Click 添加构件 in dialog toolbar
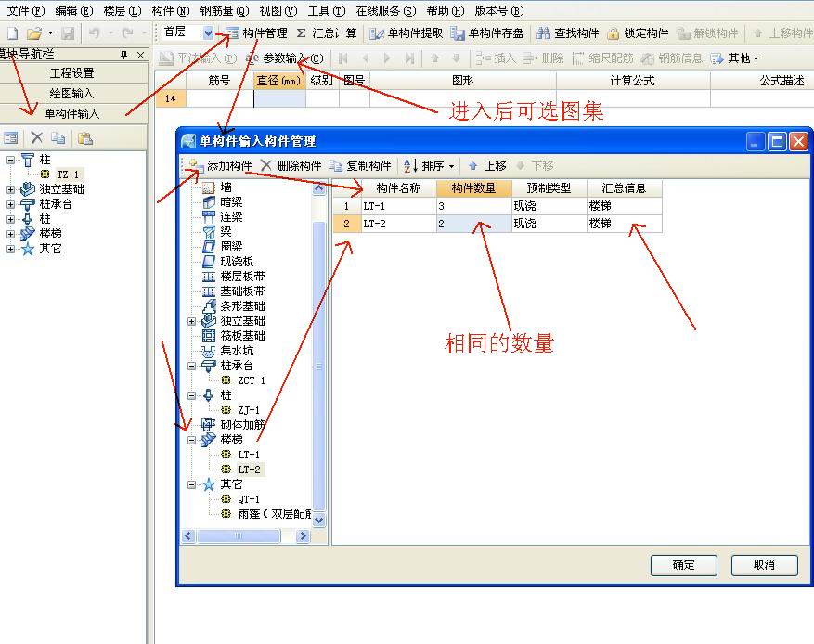The height and width of the screenshot is (644, 814). (x=220, y=165)
